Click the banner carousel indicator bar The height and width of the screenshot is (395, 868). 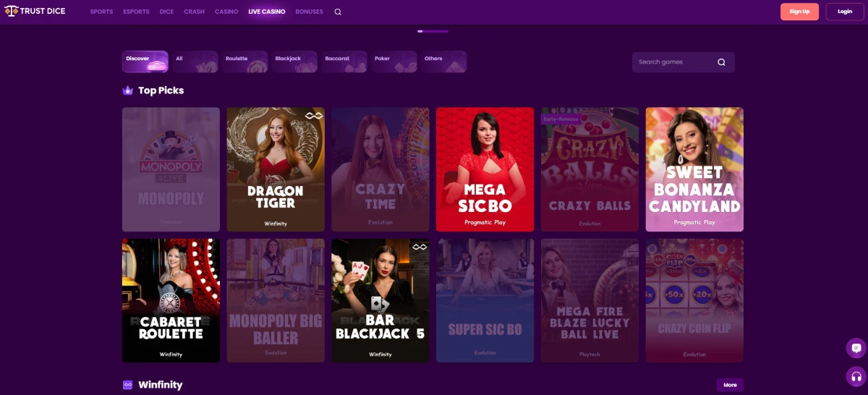point(433,31)
